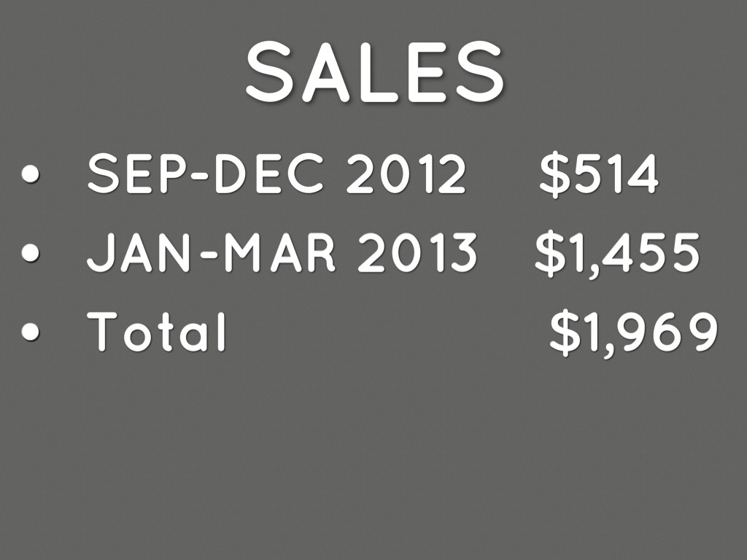
Task: Click the year 2012
Action: 405,176
